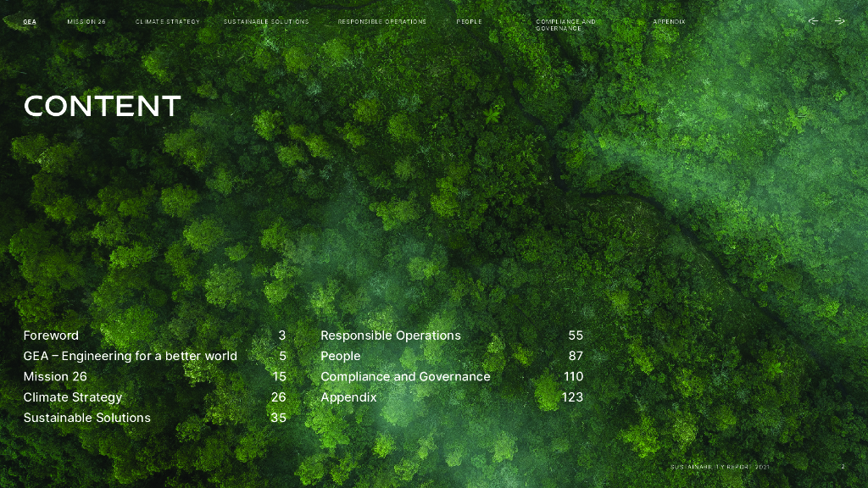Jump to Appendix from top navigation
The width and height of the screenshot is (868, 488).
669,21
